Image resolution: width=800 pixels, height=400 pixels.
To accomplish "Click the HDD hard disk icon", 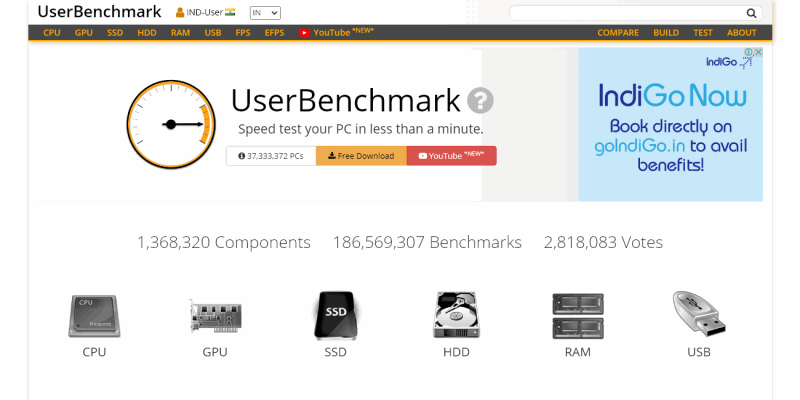I will pyautogui.click(x=456, y=315).
